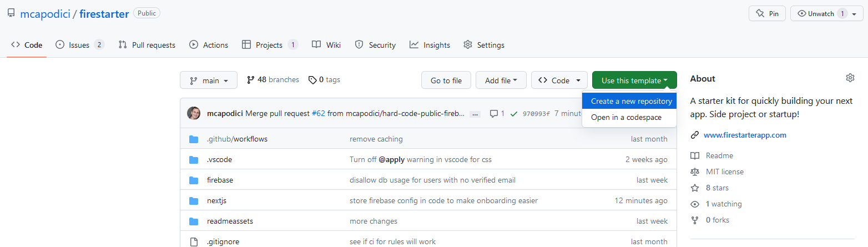Open the readmeassets folder name
The width and height of the screenshot is (868, 247).
pos(230,221)
